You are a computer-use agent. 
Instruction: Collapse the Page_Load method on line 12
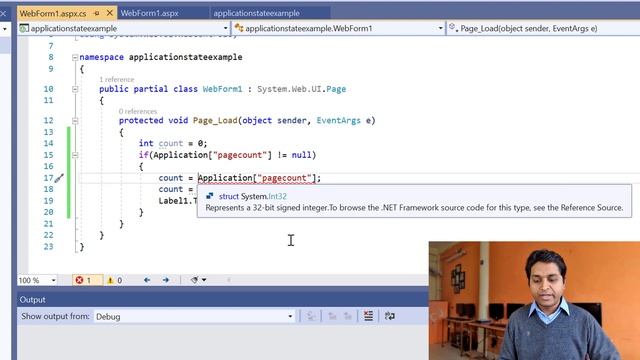[x=75, y=121]
